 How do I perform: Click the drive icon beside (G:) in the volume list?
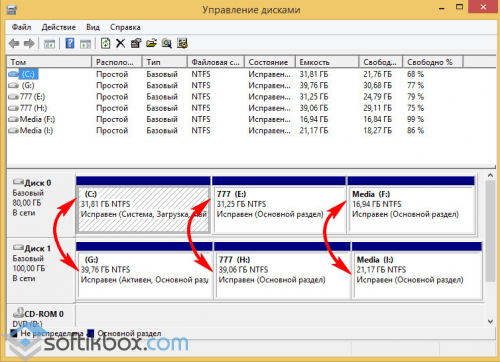pyautogui.click(x=14, y=86)
